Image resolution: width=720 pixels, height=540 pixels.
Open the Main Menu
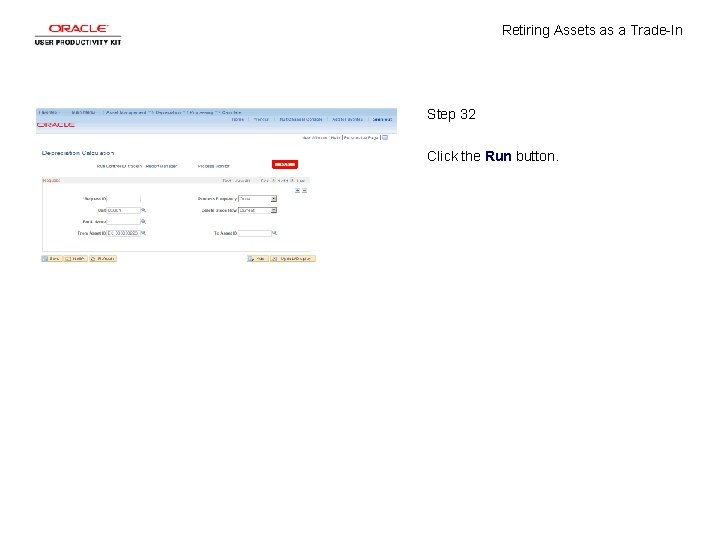click(83, 112)
